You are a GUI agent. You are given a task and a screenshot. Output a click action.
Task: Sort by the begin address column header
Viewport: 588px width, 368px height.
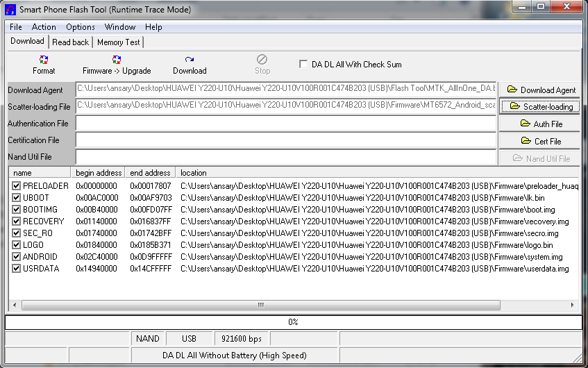coord(99,173)
